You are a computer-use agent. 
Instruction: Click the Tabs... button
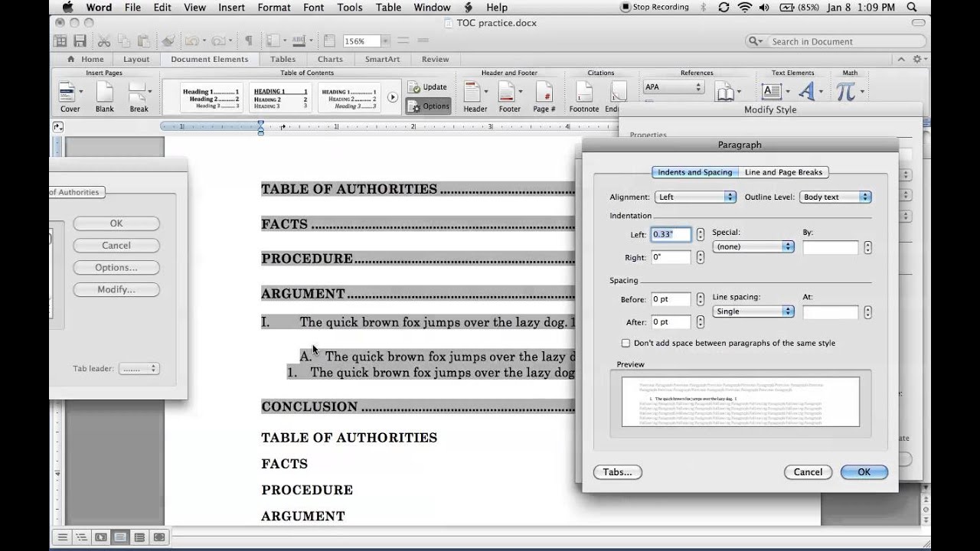[x=617, y=472]
